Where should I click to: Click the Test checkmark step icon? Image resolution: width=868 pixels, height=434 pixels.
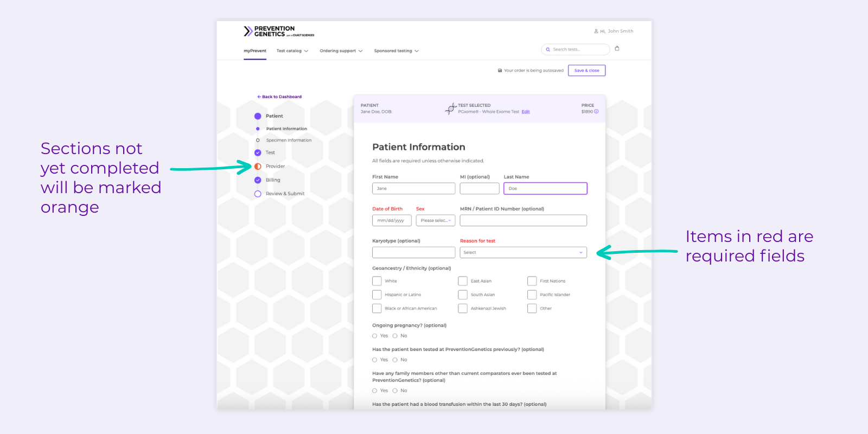pyautogui.click(x=258, y=153)
